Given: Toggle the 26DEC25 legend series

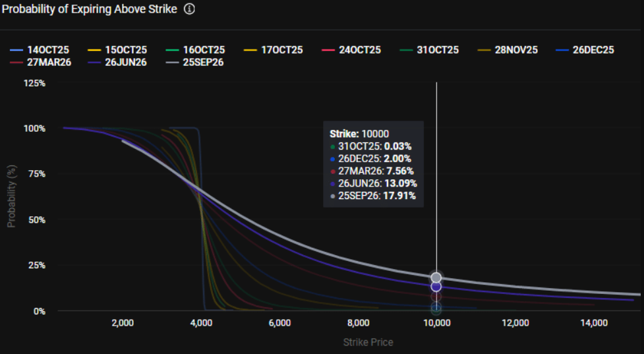Looking at the screenshot, I should 585,49.
